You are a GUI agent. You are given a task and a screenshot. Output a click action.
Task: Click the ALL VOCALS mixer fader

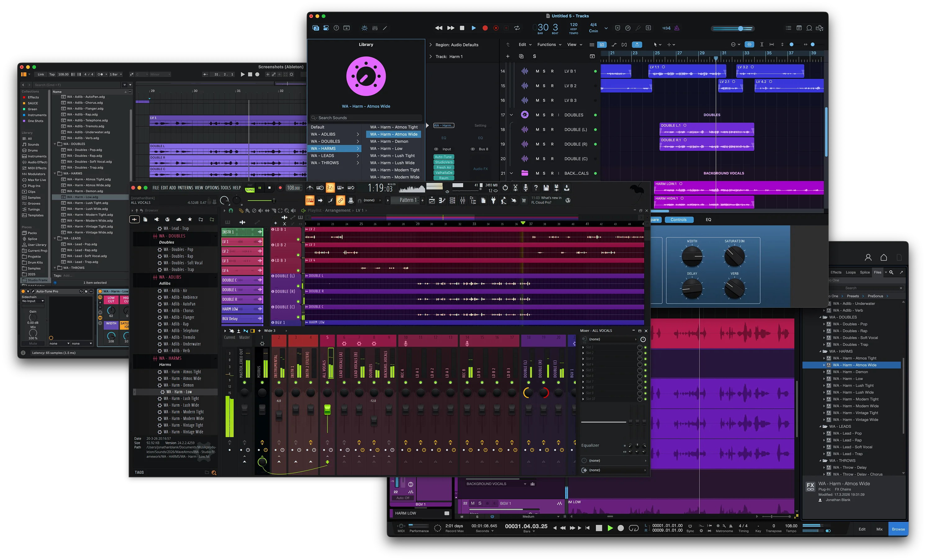(x=327, y=410)
